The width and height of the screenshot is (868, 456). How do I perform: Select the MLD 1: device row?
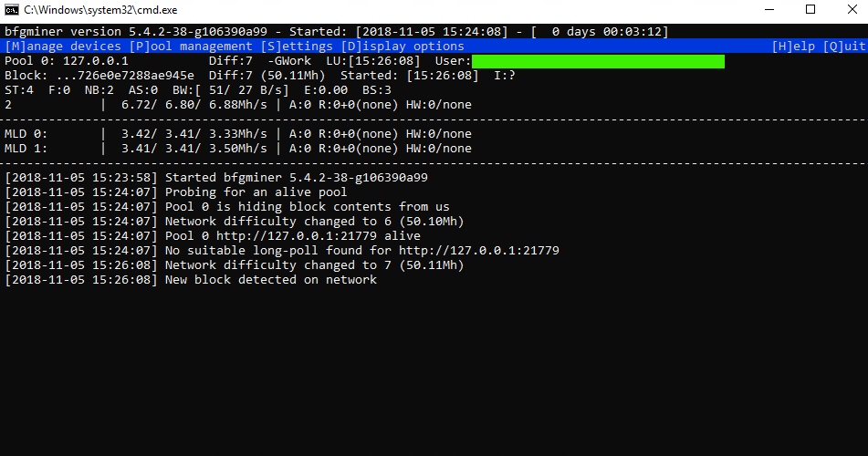click(x=238, y=149)
